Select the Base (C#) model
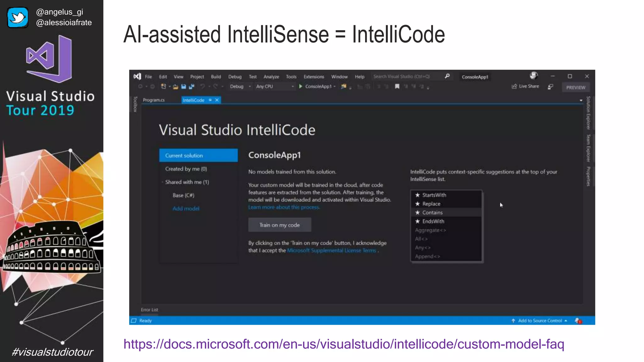 183,195
